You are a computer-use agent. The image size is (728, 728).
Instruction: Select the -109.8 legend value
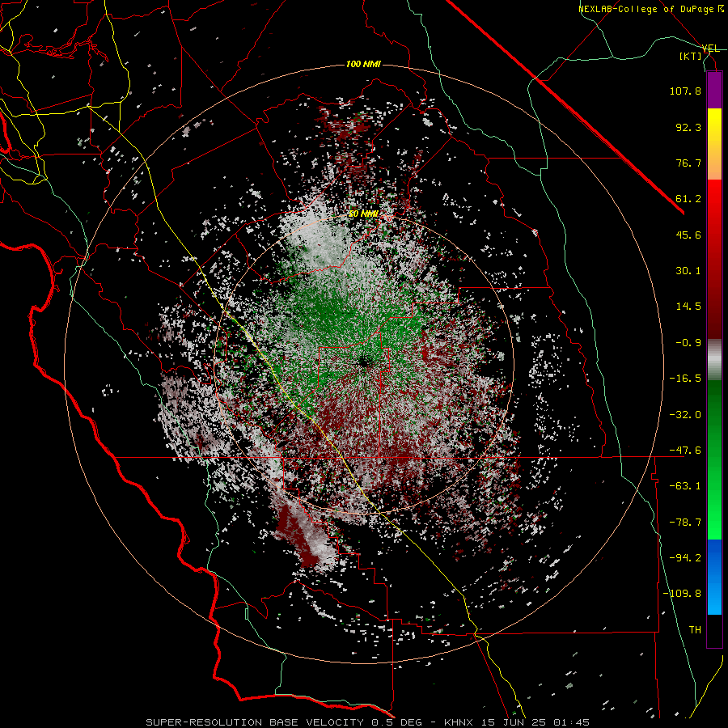click(x=683, y=594)
